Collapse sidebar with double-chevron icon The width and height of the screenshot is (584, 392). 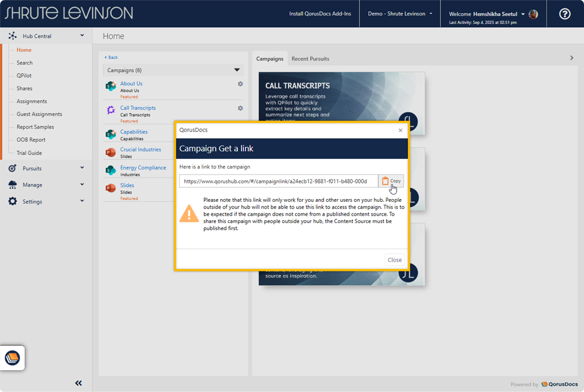click(x=78, y=383)
